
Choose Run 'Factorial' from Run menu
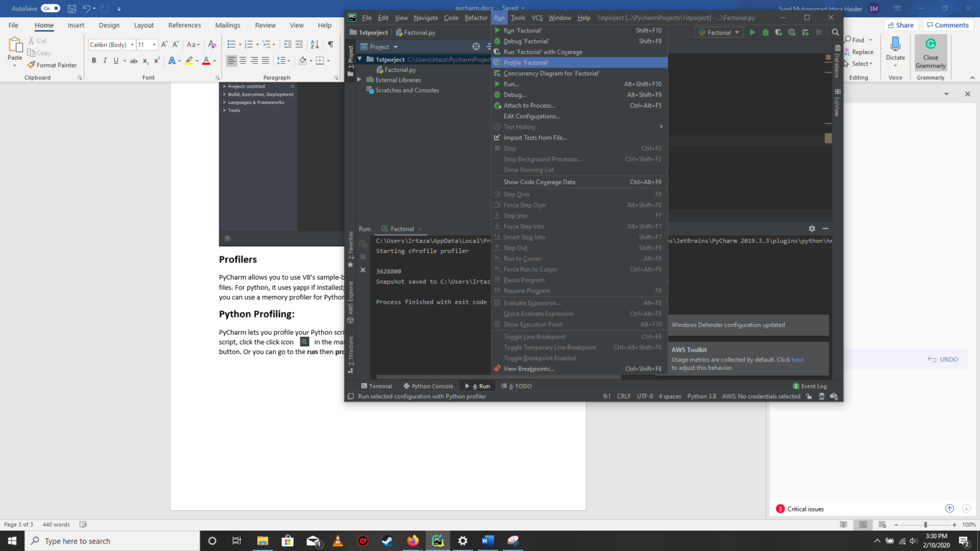[579, 31]
